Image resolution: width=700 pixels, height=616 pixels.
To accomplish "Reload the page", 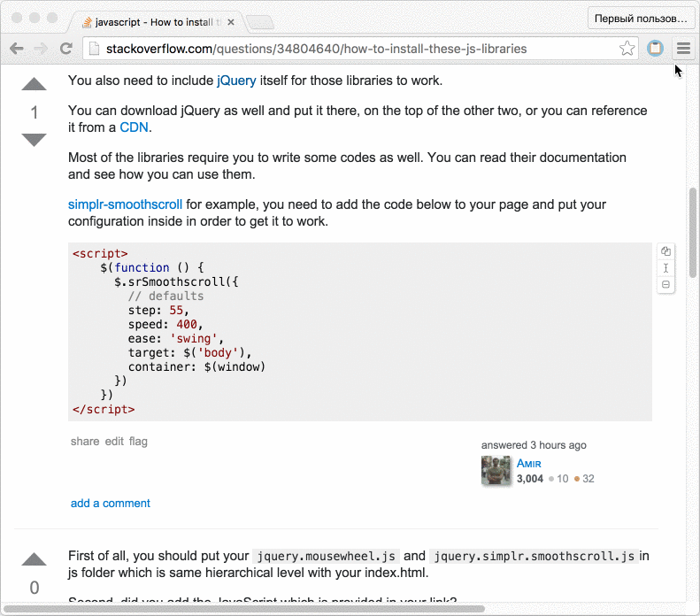I will [x=66, y=48].
